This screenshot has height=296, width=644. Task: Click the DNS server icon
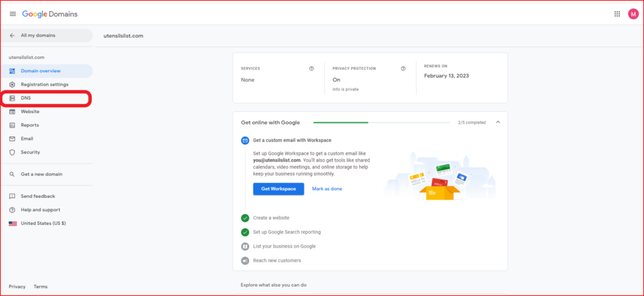[x=13, y=98]
